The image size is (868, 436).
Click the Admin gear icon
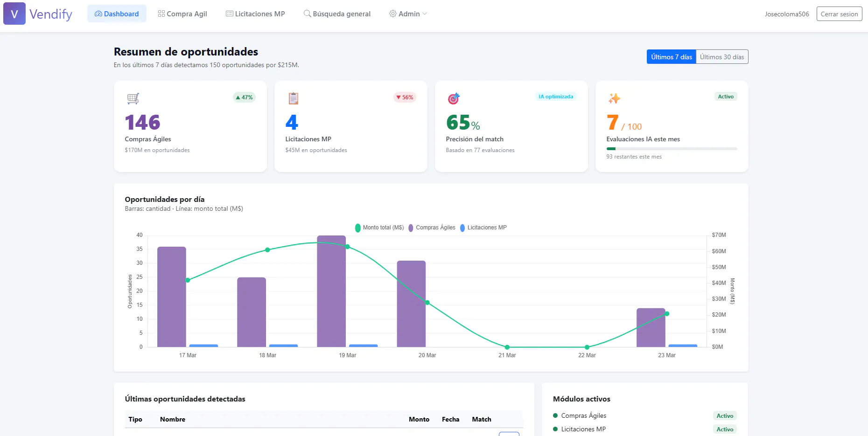pyautogui.click(x=393, y=14)
